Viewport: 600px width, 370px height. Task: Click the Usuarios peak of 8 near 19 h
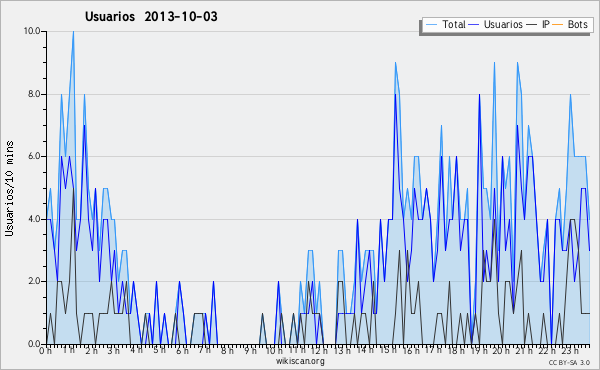(479, 95)
